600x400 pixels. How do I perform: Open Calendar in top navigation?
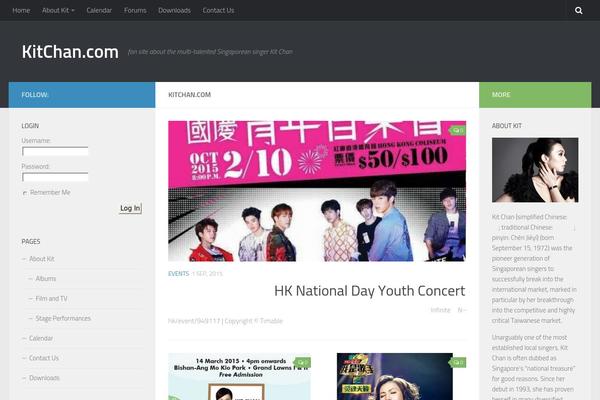[99, 10]
